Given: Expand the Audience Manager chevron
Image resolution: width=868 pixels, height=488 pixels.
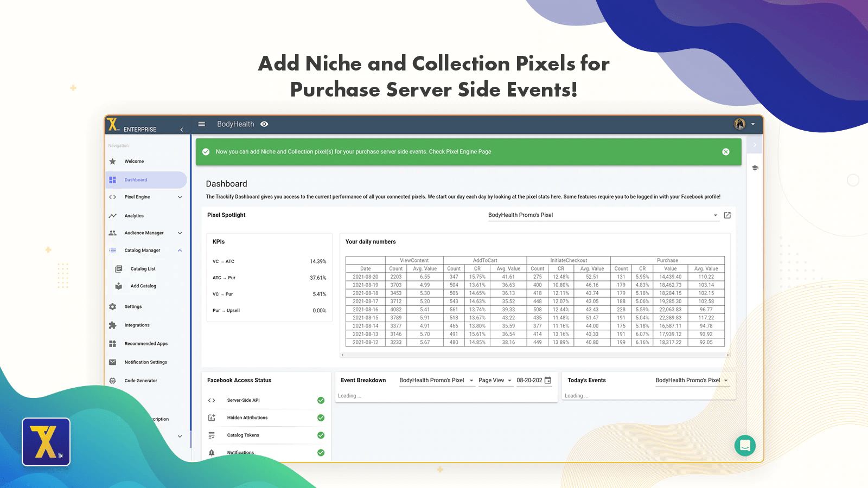Looking at the screenshot, I should 180,233.
